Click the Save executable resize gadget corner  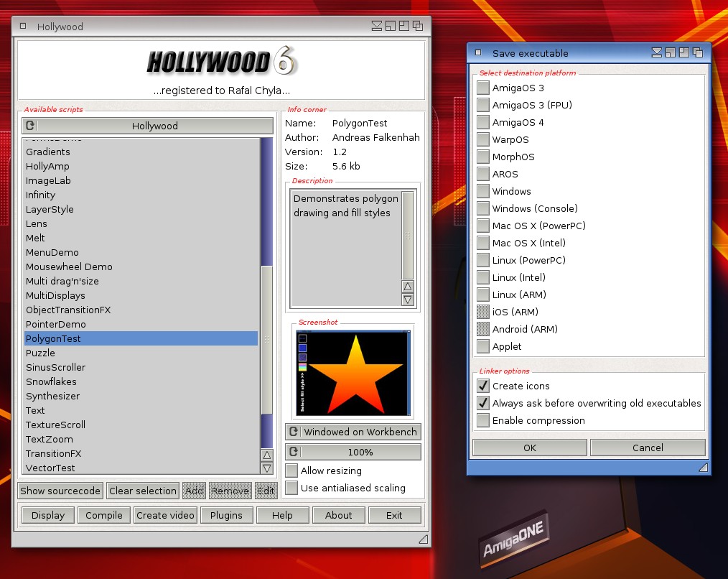click(x=703, y=468)
